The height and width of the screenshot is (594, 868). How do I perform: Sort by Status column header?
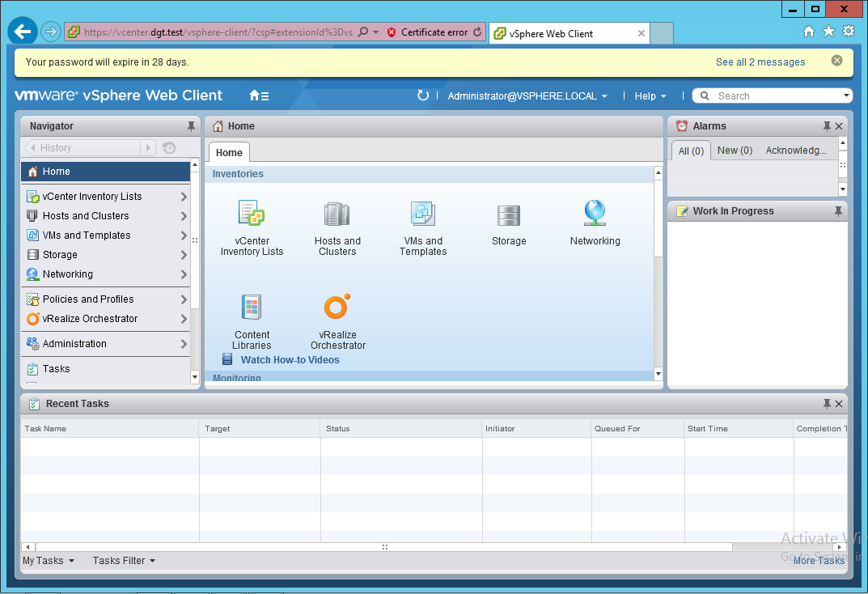(x=400, y=428)
